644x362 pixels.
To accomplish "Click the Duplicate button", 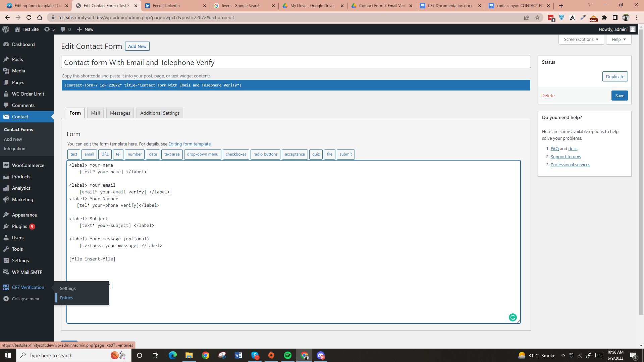I will click(615, 76).
